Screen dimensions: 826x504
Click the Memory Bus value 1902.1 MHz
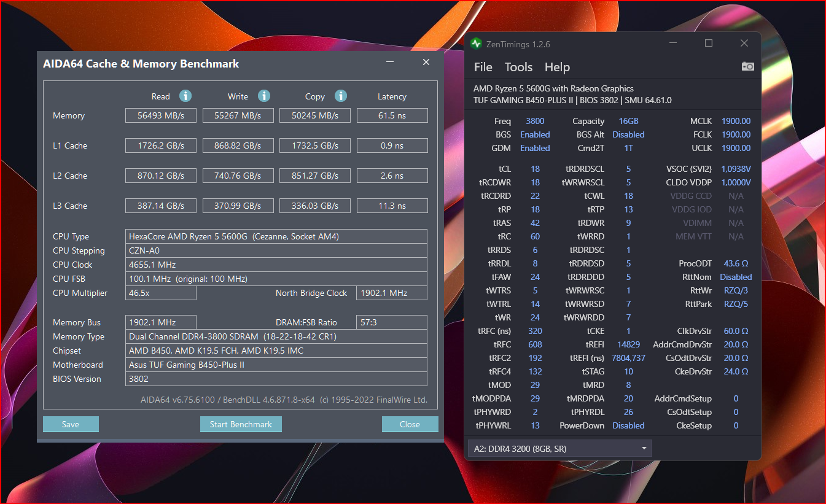point(161,322)
